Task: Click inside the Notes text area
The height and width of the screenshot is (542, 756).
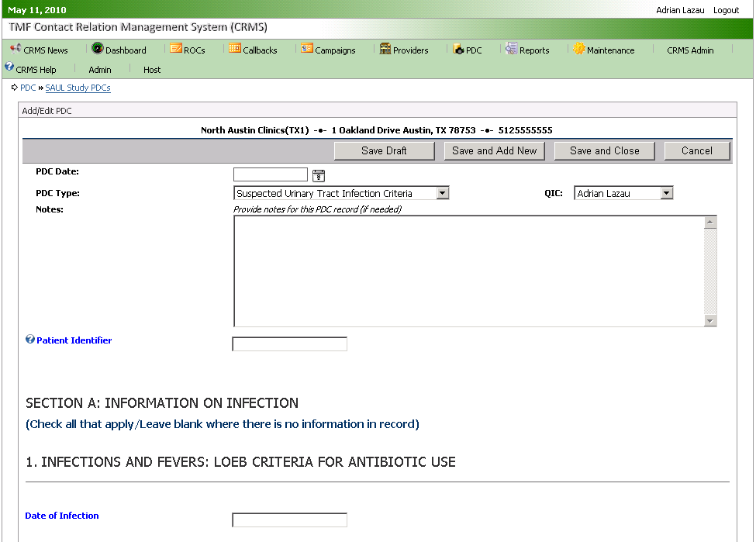Action: pos(468,271)
